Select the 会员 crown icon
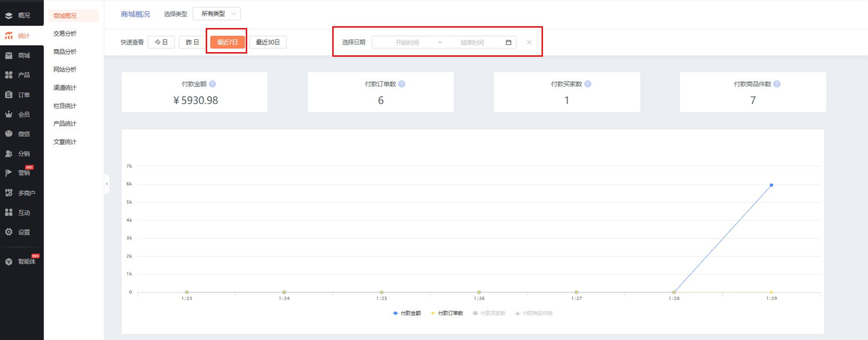Image resolution: width=868 pixels, height=340 pixels. (9, 114)
